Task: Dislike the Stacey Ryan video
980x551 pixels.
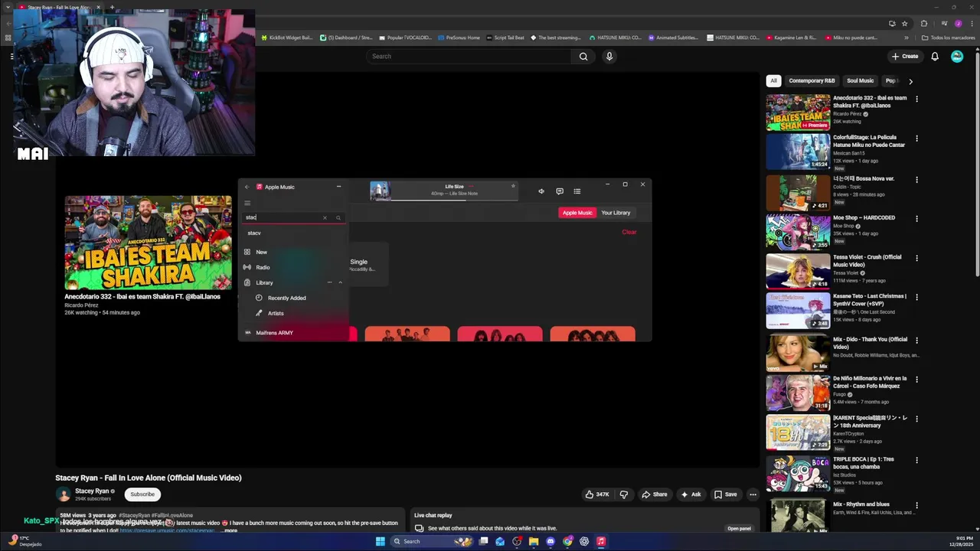Action: click(624, 494)
